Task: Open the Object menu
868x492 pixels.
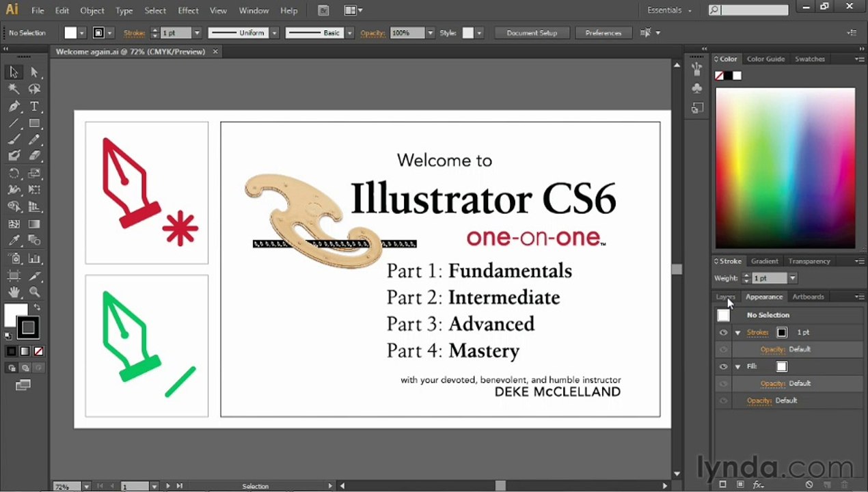Action: 92,10
